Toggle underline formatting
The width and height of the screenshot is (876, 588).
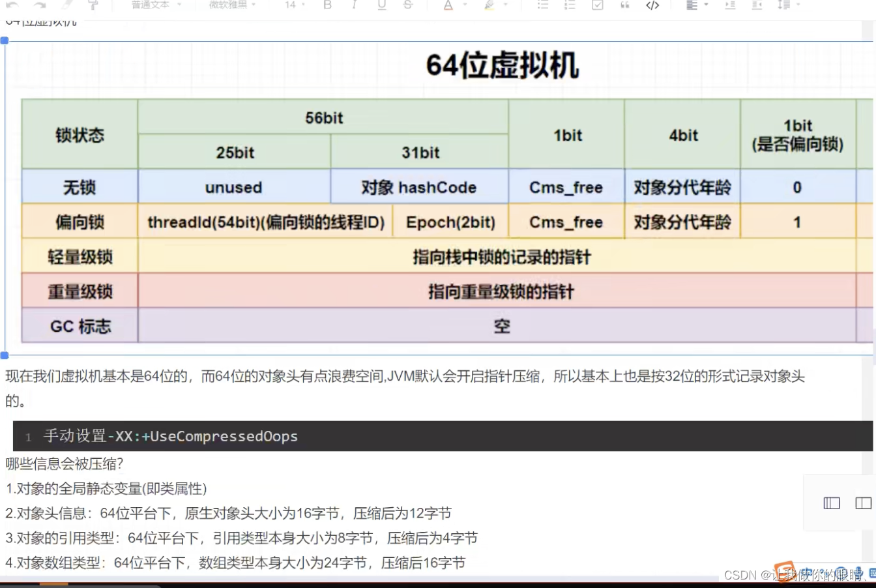point(381,5)
